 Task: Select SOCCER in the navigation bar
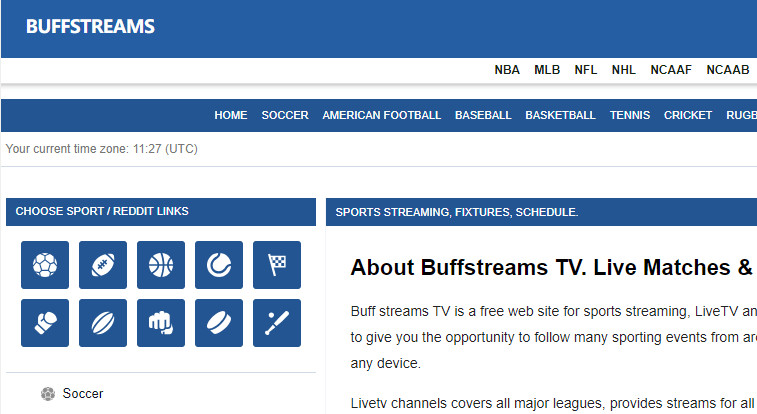285,115
